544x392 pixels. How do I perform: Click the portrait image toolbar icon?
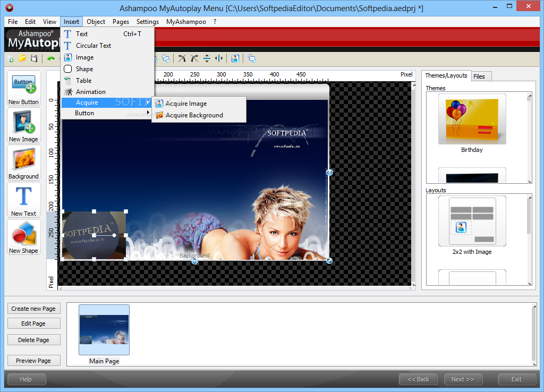pyautogui.click(x=235, y=58)
